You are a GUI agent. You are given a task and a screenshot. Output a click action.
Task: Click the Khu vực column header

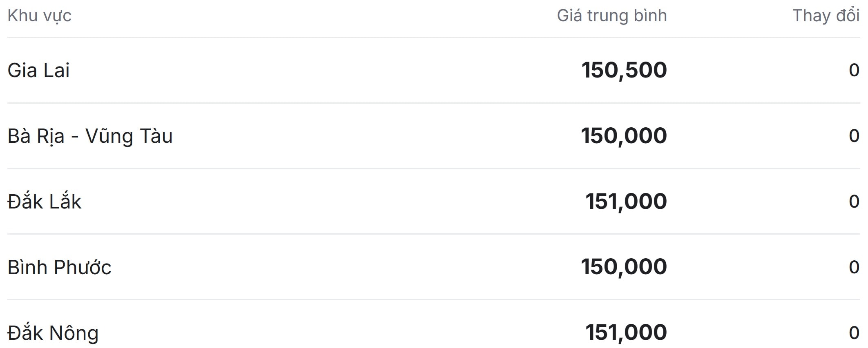click(x=39, y=16)
